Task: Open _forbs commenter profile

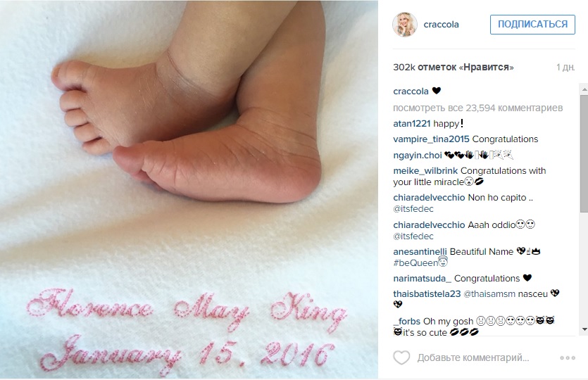Action: pos(406,322)
